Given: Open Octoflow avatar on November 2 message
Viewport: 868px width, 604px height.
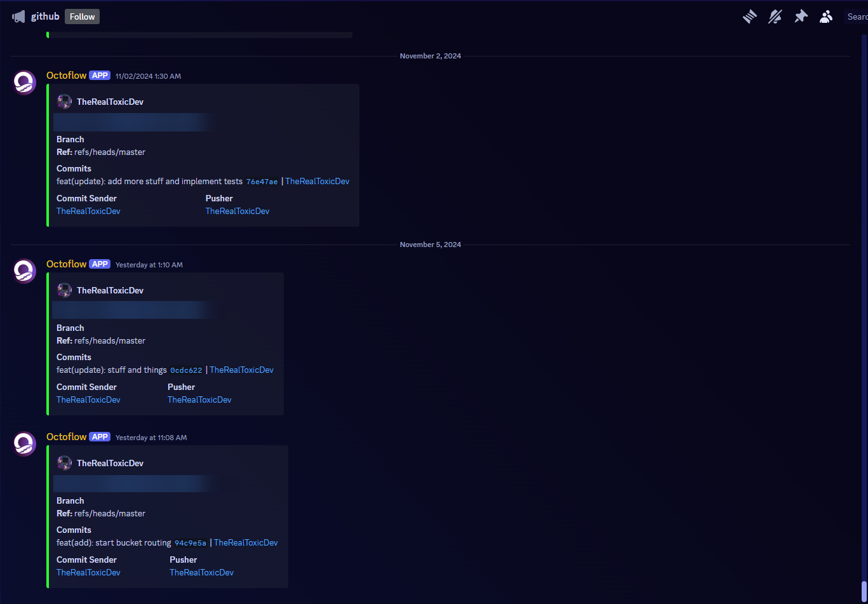Looking at the screenshot, I should 25,82.
